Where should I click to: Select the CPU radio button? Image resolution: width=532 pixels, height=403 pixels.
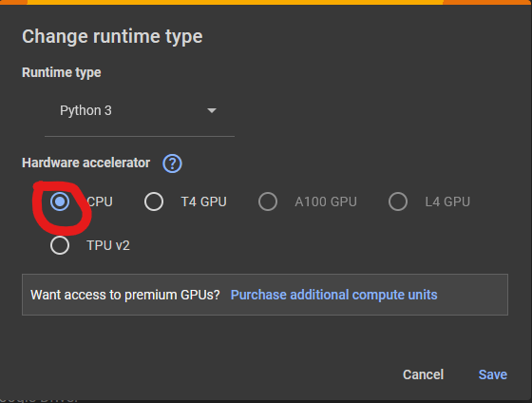click(x=60, y=201)
